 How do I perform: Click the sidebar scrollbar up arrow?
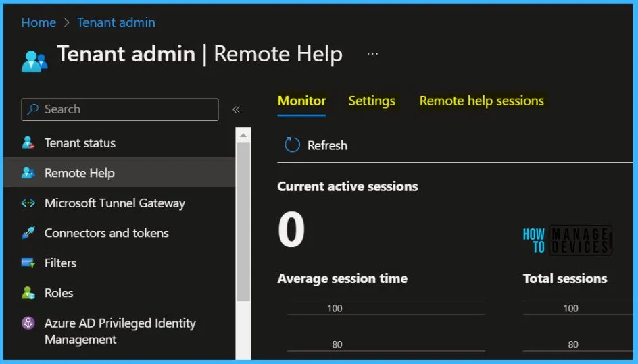tap(243, 136)
